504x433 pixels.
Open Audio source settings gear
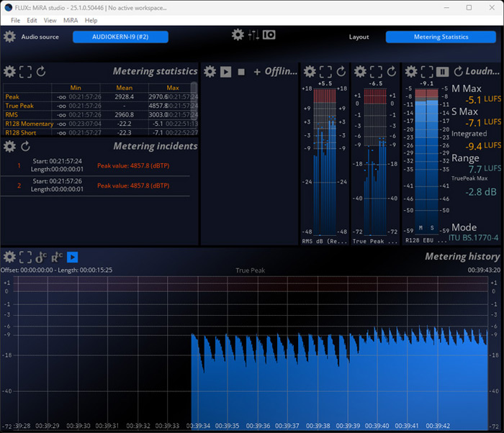tap(9, 37)
